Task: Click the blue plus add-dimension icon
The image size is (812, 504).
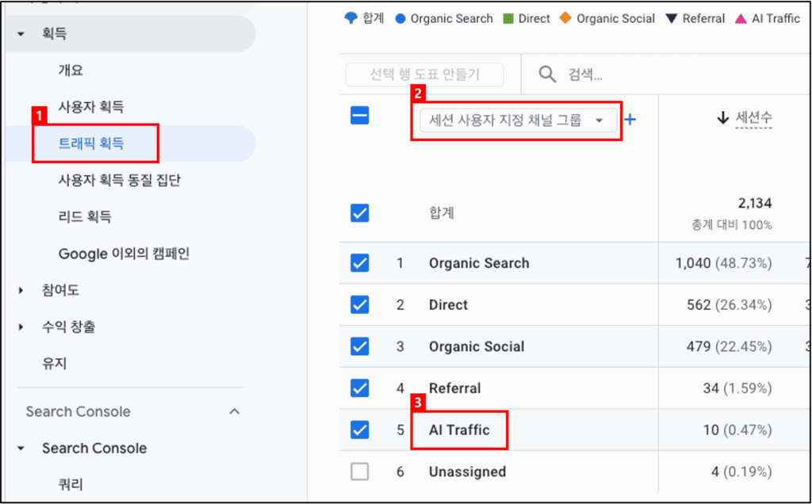Action: coord(630,120)
